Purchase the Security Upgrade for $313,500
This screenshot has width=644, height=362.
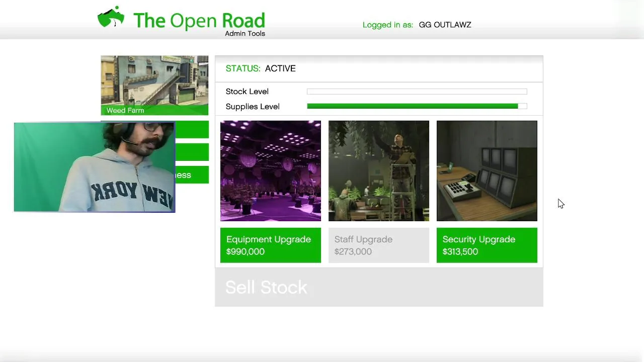487,245
